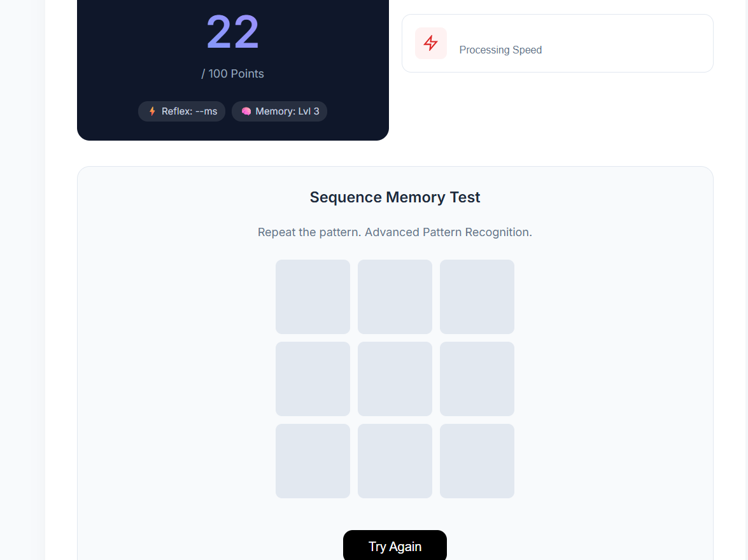This screenshot has width=748, height=560.
Task: Select the bottom-middle tile of the memory grid
Action: pyautogui.click(x=395, y=461)
